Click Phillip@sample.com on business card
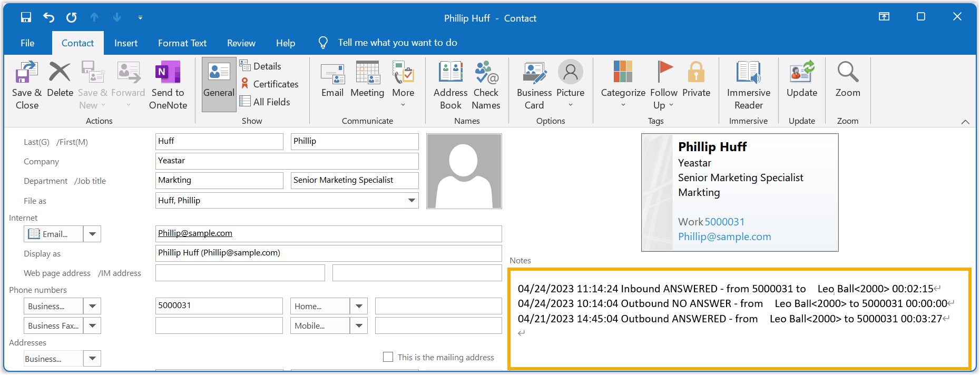 tap(724, 236)
